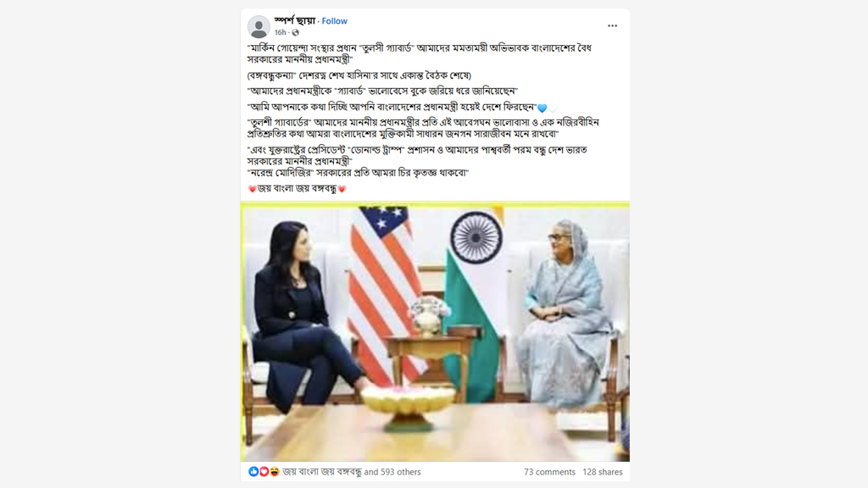Open the 'and 593 others' reactions list

click(392, 472)
